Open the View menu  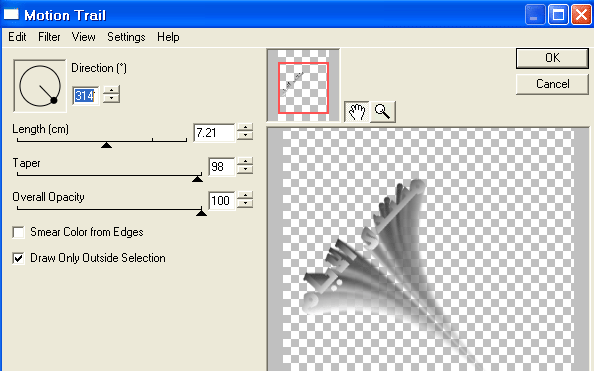click(84, 37)
